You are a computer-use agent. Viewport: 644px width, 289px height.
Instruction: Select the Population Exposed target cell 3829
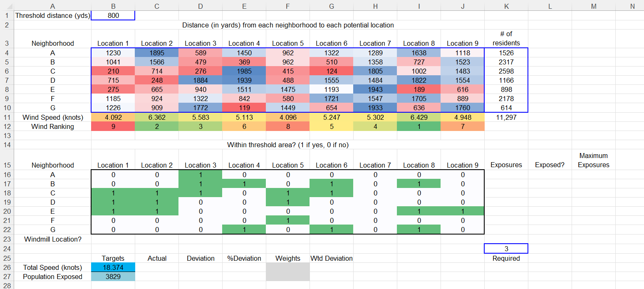(x=113, y=277)
